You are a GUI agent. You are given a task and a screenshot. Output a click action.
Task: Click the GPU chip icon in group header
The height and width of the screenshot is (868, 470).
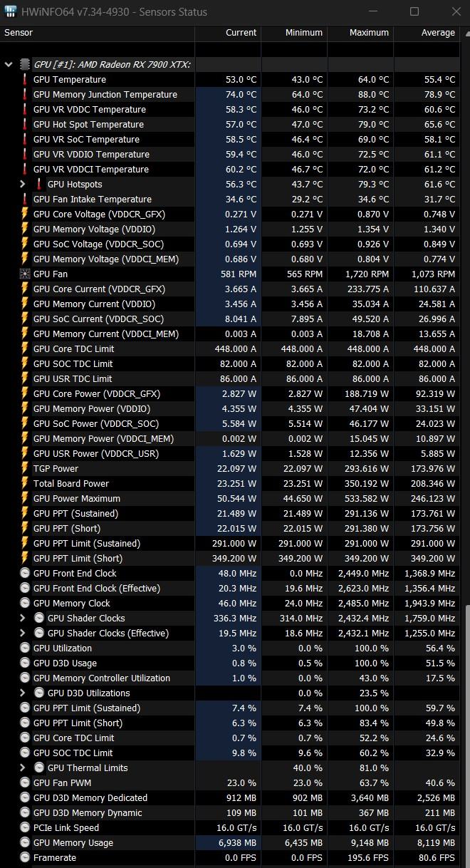25,64
